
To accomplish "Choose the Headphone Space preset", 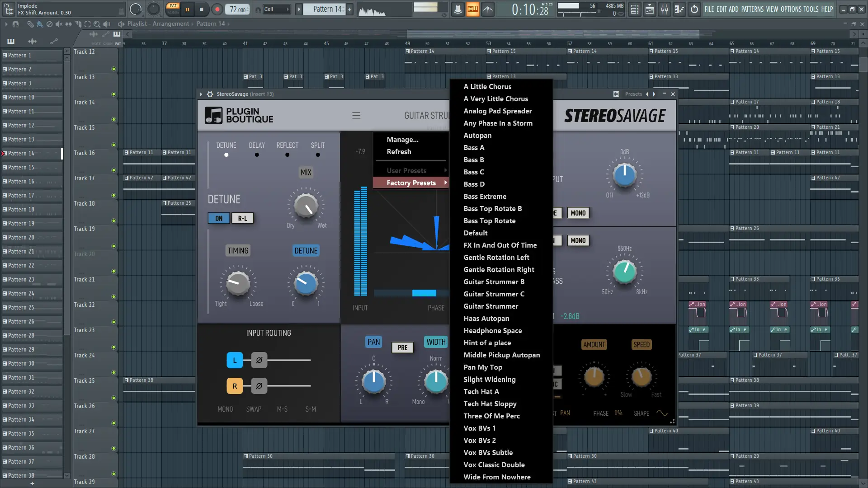I will 492,331.
